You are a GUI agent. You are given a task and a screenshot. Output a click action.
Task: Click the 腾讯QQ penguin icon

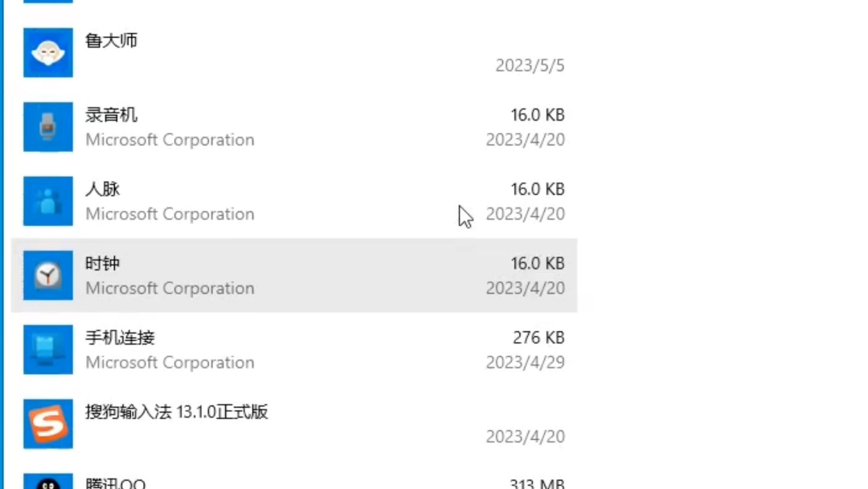tap(47, 481)
